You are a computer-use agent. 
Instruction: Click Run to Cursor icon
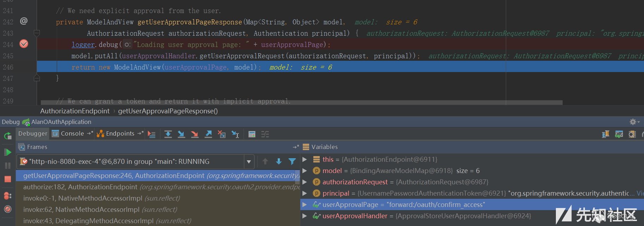point(235,134)
